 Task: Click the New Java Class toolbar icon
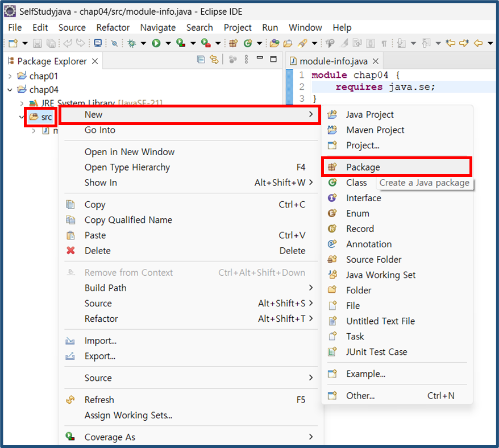click(248, 43)
